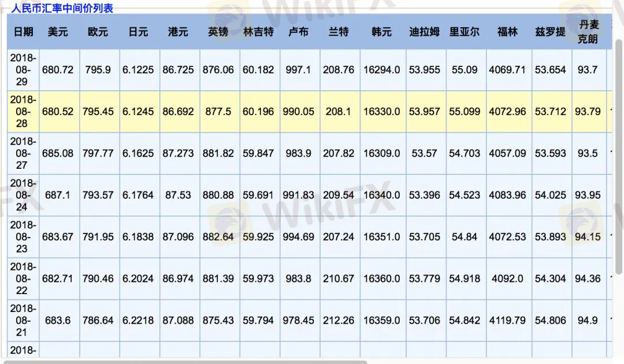
Task: Click the 卢布 column header
Action: coord(299,32)
